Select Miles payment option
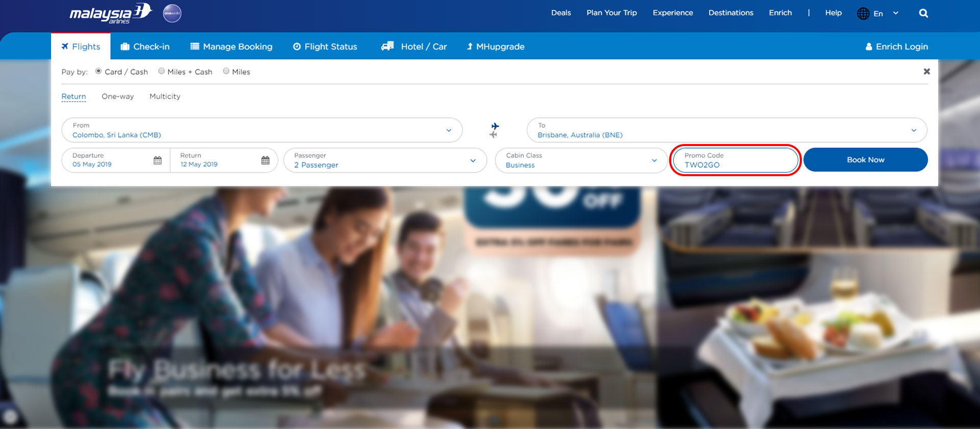The width and height of the screenshot is (980, 429). pos(226,71)
